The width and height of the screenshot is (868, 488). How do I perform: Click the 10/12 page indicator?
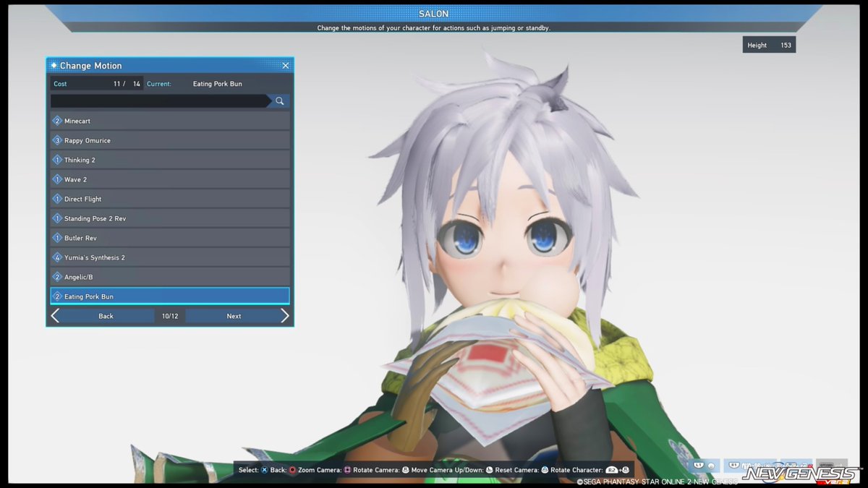[x=170, y=316]
